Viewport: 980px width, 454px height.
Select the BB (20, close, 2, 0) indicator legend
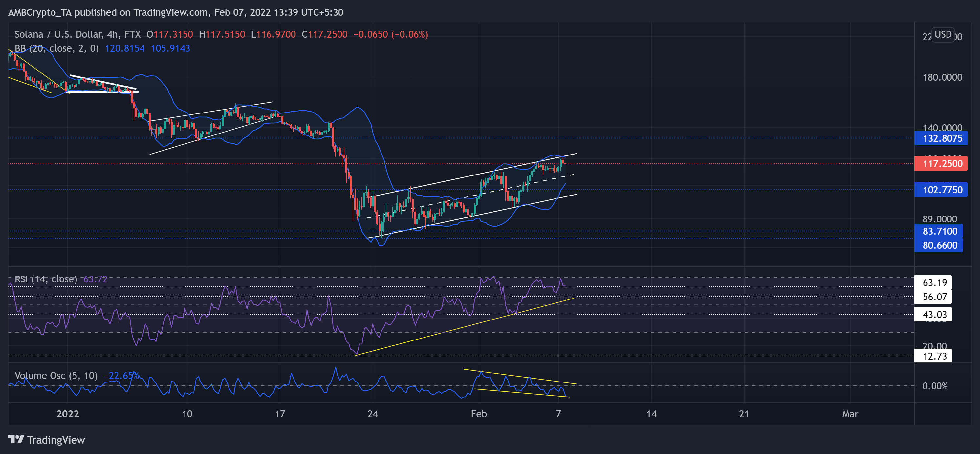(x=57, y=48)
